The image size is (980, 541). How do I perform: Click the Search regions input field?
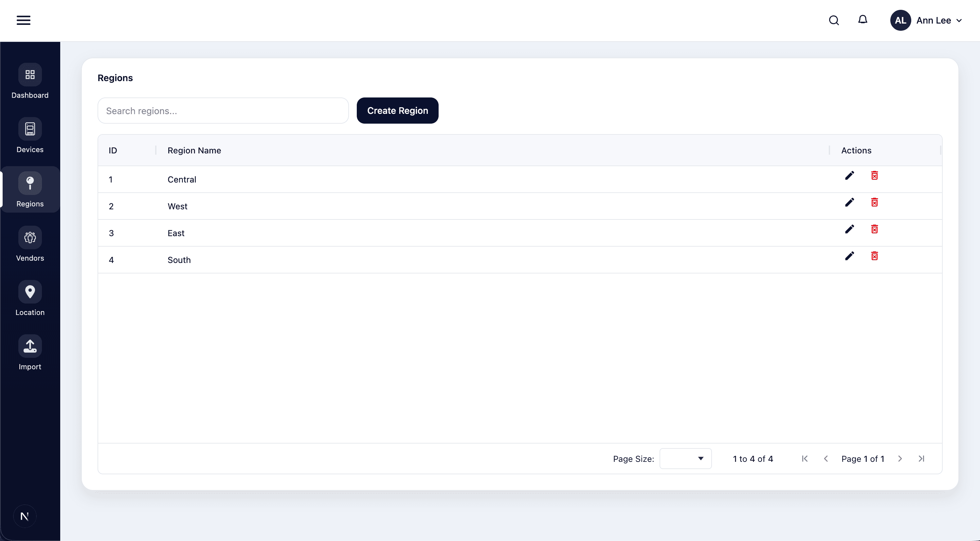click(223, 111)
